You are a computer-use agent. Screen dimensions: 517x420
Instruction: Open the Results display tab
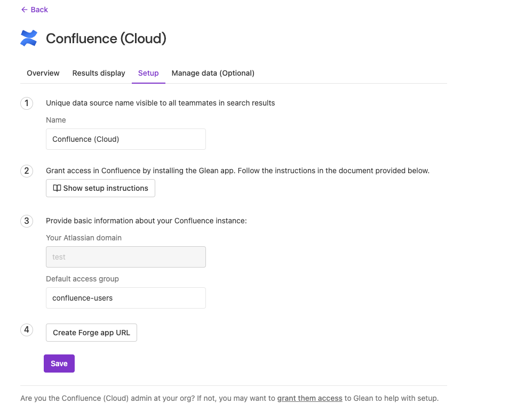tap(98, 73)
